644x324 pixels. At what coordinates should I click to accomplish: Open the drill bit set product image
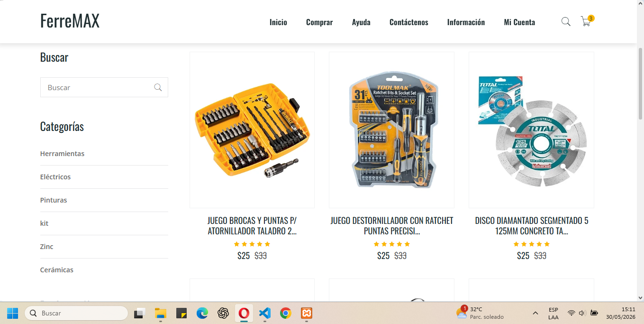pos(252,130)
